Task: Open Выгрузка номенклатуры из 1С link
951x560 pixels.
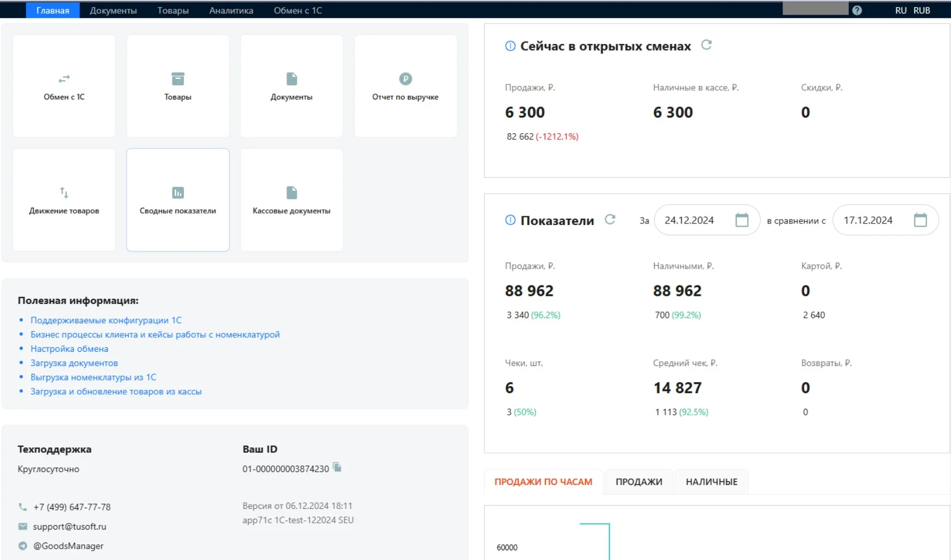Action: pyautogui.click(x=93, y=377)
